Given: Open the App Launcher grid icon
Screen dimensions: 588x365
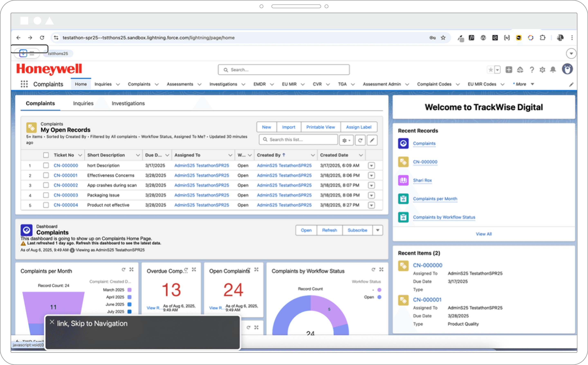Looking at the screenshot, I should click(x=24, y=84).
